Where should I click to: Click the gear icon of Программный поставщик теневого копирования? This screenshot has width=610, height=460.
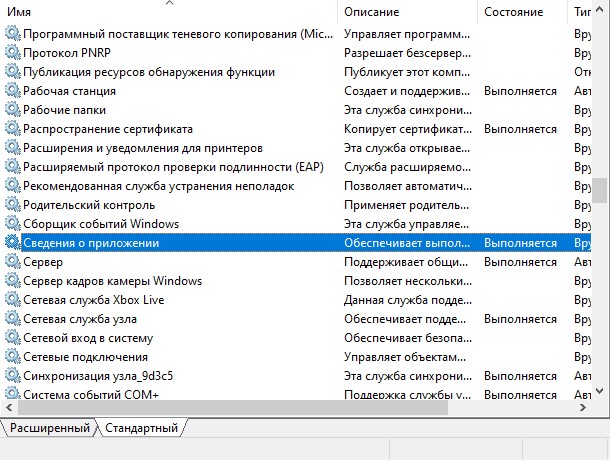point(12,34)
